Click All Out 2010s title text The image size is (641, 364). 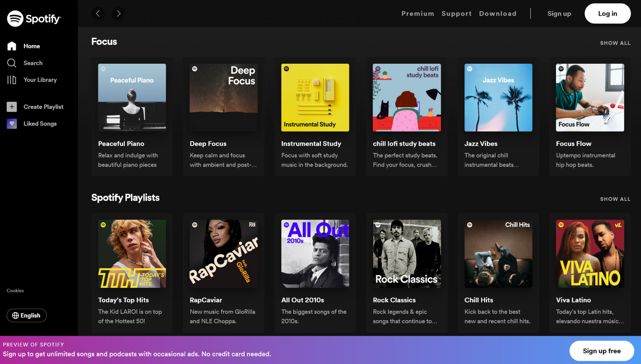(x=303, y=300)
